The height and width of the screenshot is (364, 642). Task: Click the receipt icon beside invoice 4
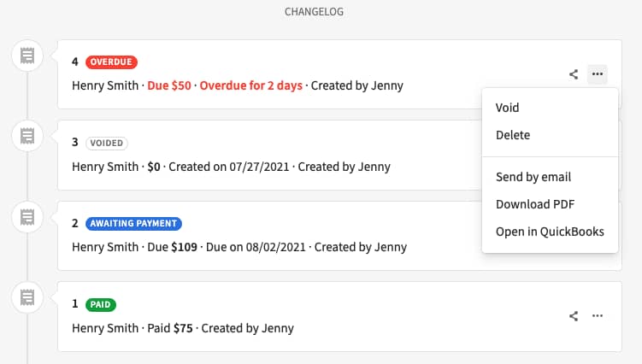[x=27, y=56]
